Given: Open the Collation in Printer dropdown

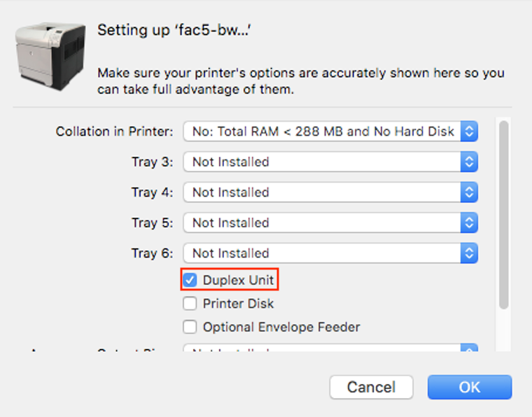Looking at the screenshot, I should pyautogui.click(x=330, y=132).
